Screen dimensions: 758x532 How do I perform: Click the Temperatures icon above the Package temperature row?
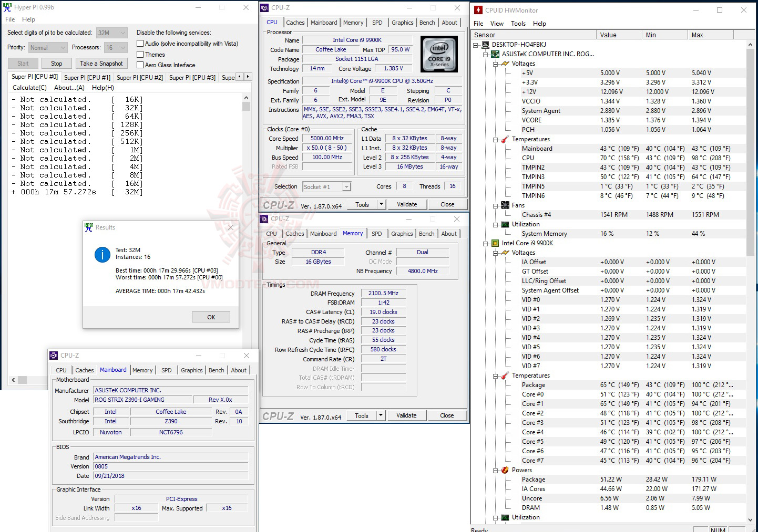tap(505, 375)
